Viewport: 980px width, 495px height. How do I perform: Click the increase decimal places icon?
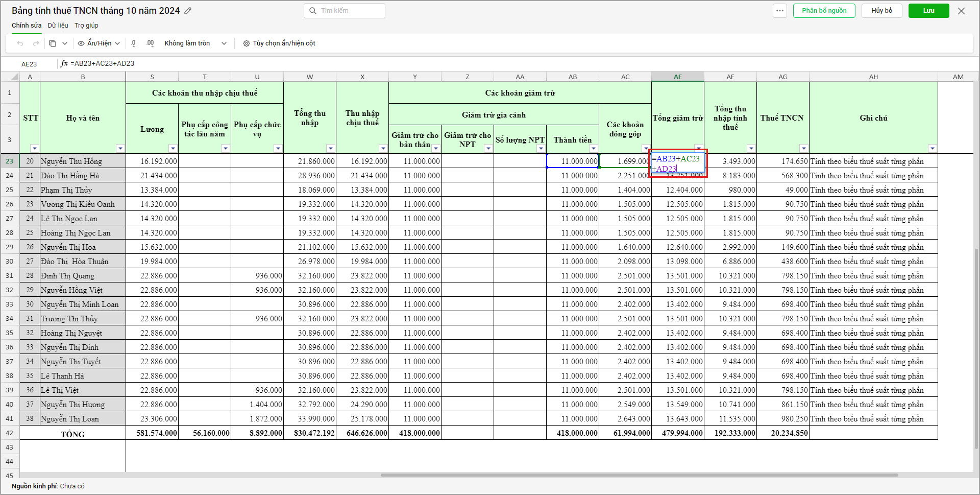pos(150,43)
